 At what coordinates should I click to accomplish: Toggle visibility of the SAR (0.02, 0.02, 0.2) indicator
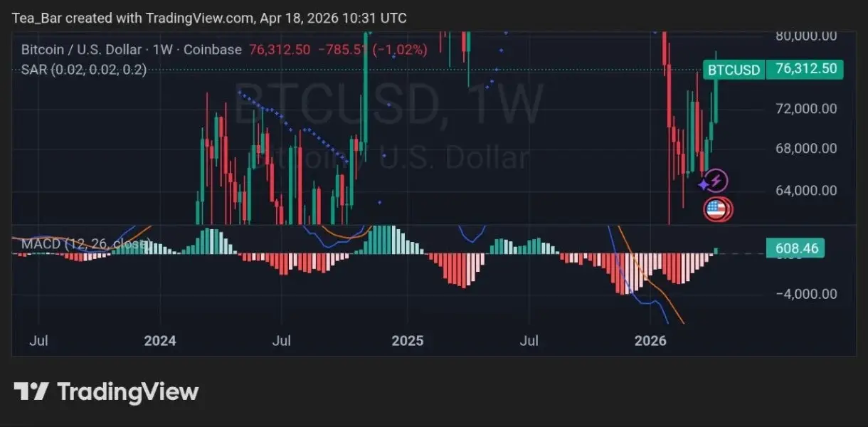pyautogui.click(x=83, y=70)
